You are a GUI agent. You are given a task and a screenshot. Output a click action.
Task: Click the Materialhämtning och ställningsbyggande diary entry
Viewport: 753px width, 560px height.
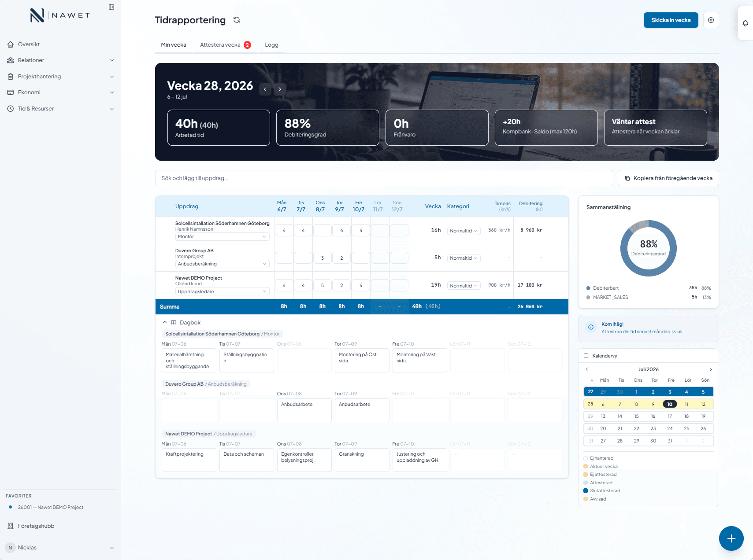[x=189, y=361]
